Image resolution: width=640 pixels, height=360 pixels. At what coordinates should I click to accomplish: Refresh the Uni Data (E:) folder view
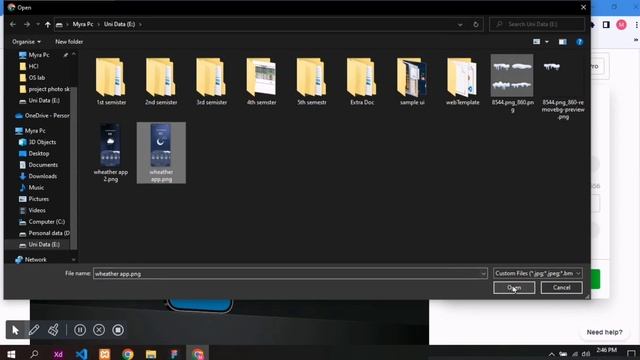tap(476, 24)
